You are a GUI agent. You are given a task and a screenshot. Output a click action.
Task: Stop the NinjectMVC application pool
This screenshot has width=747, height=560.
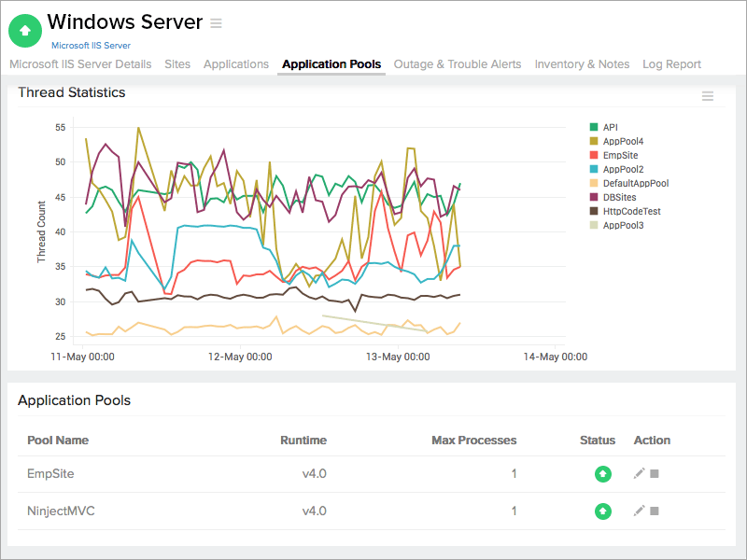click(655, 511)
